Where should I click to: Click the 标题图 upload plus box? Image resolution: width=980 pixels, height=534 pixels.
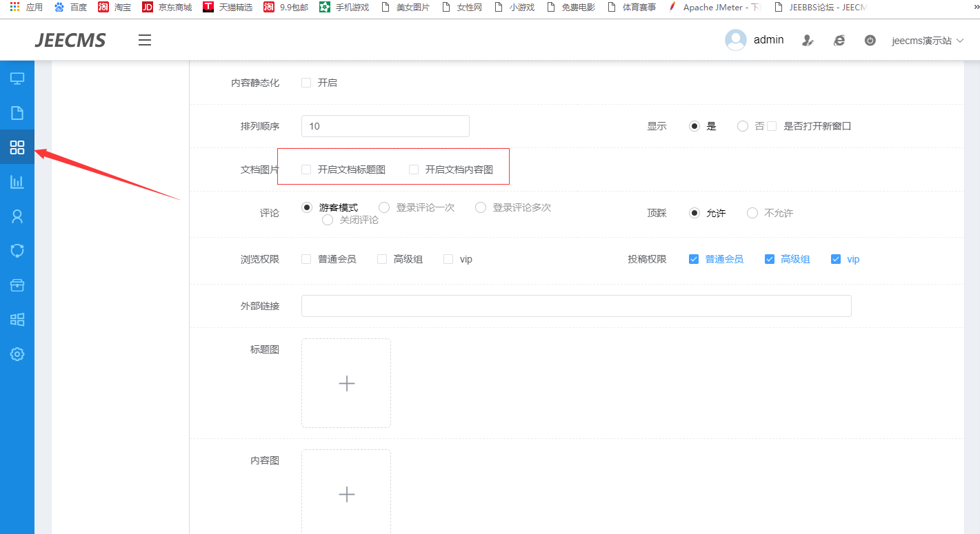click(x=346, y=383)
